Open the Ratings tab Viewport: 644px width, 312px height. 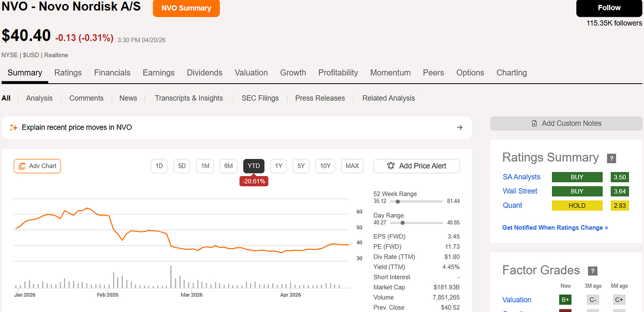tap(68, 73)
